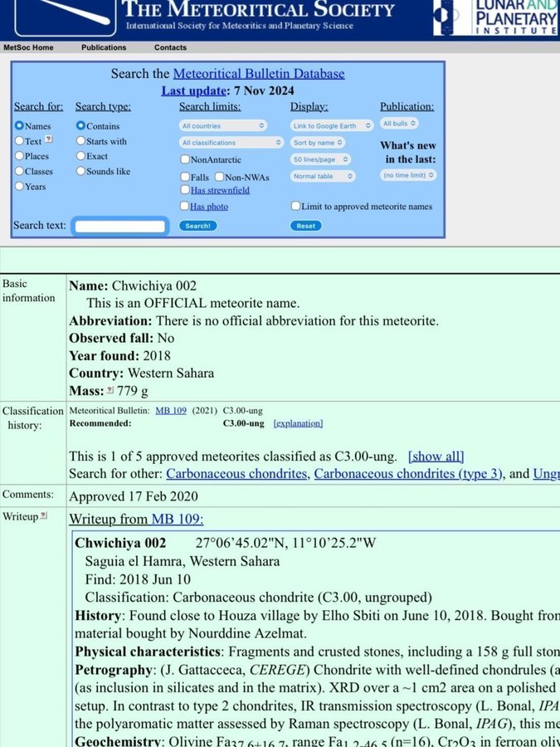This screenshot has width=560, height=747.
Task: Click into the Search text input field
Action: (120, 226)
